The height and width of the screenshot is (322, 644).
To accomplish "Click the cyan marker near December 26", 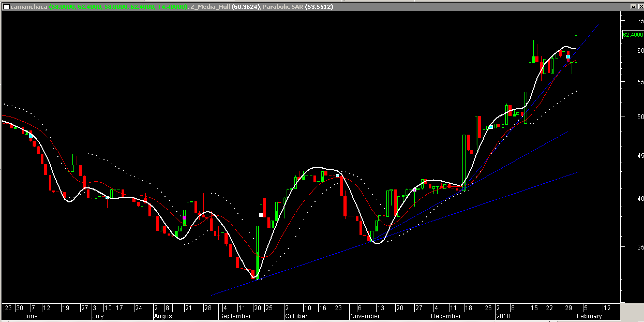I will click(x=491, y=127).
